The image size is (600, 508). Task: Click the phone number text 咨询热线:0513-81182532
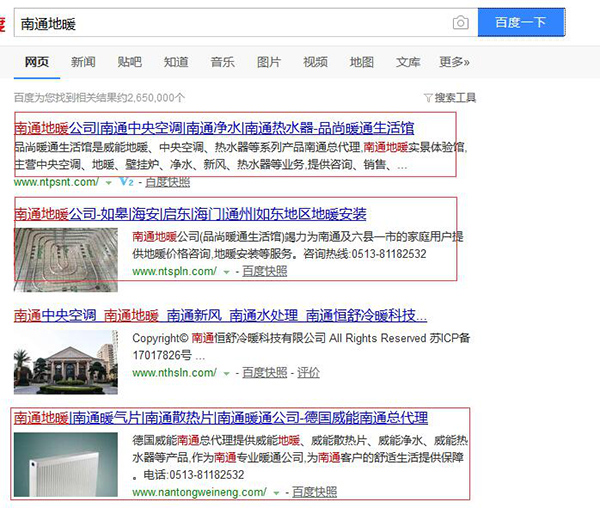(x=365, y=254)
